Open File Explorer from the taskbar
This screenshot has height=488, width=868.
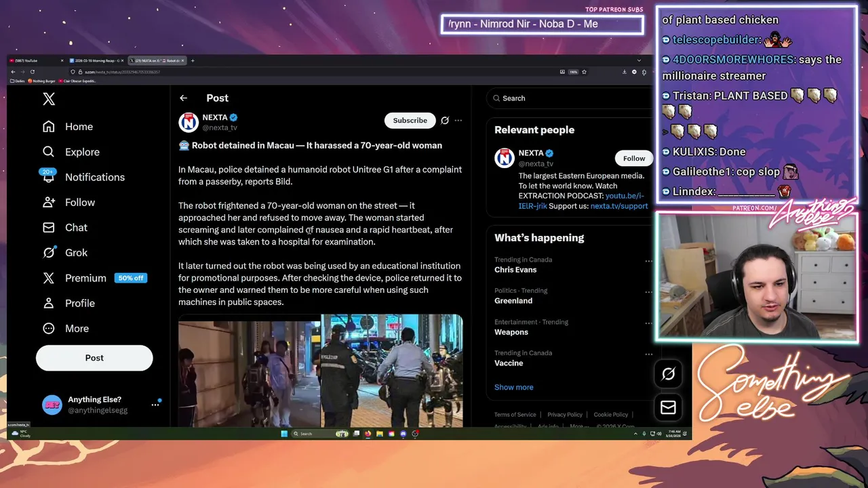pyautogui.click(x=380, y=434)
